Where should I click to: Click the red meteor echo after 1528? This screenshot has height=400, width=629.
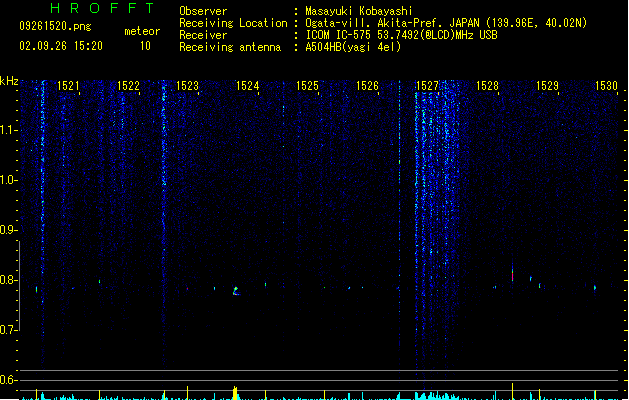tap(512, 275)
